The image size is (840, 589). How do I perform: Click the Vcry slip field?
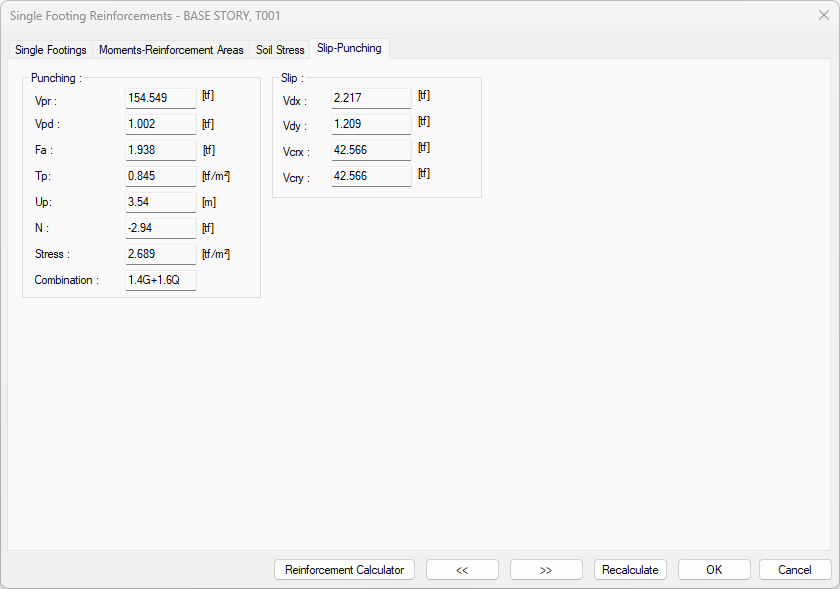[371, 176]
